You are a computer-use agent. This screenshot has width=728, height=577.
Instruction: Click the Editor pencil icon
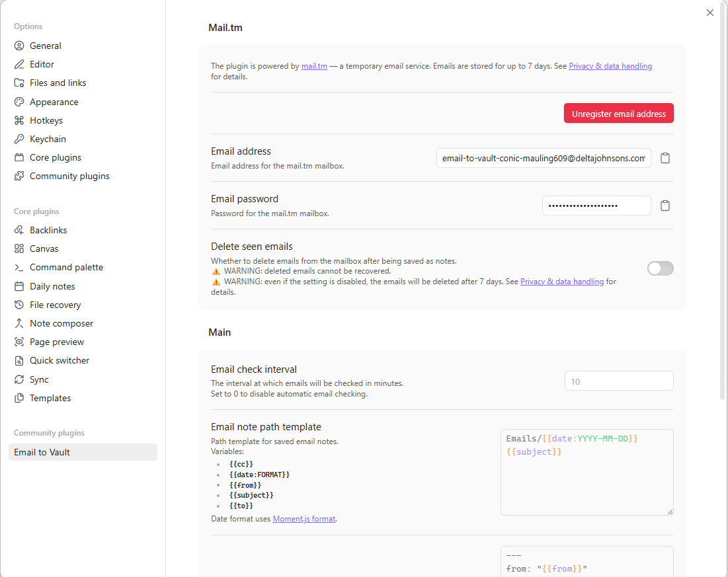(x=19, y=64)
